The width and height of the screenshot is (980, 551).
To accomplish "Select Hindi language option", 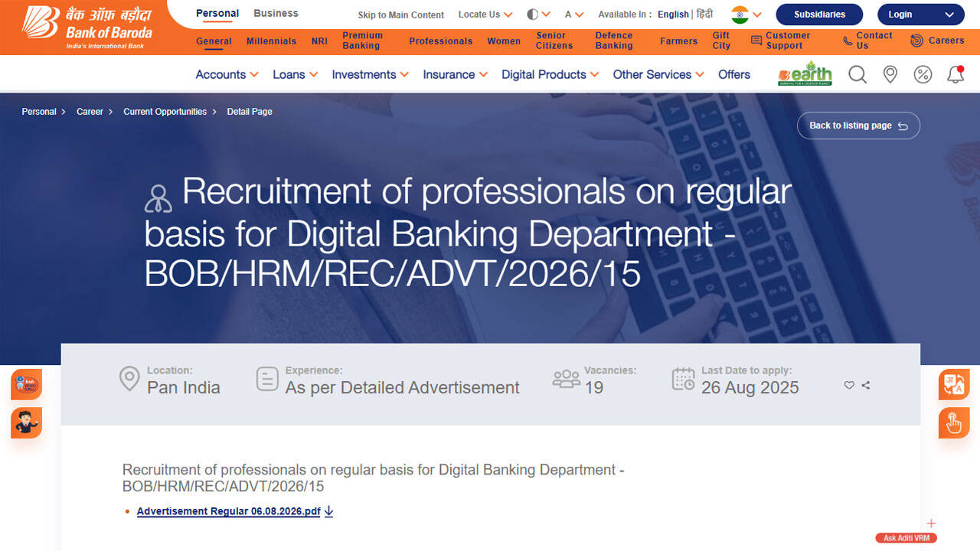I will (704, 15).
